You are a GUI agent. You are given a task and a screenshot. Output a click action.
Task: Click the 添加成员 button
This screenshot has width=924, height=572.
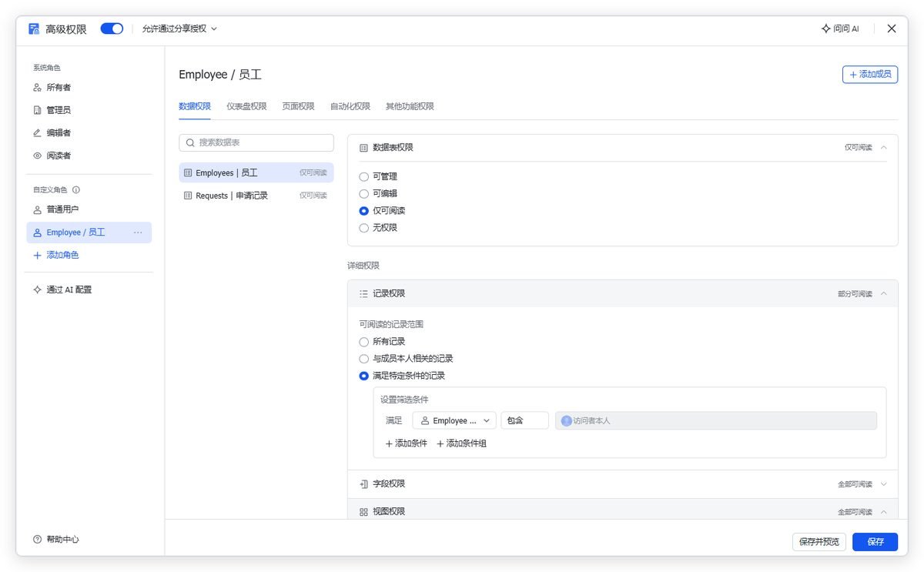tap(870, 75)
